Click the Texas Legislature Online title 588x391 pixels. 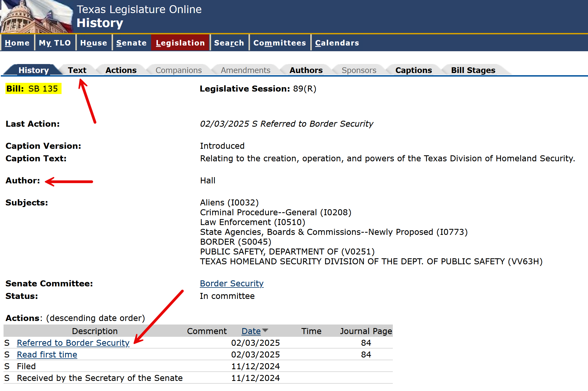139,10
